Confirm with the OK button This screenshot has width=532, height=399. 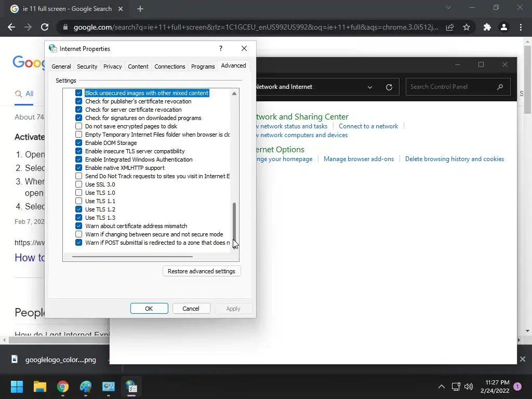(149, 309)
